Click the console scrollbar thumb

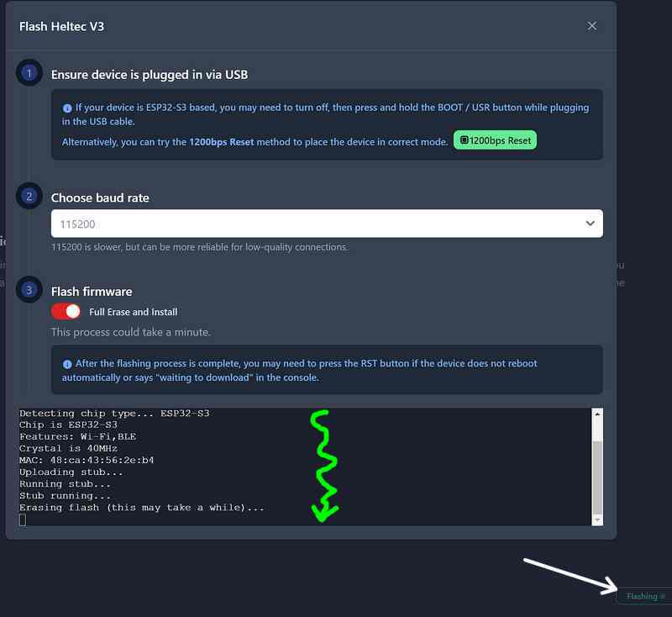point(597,477)
